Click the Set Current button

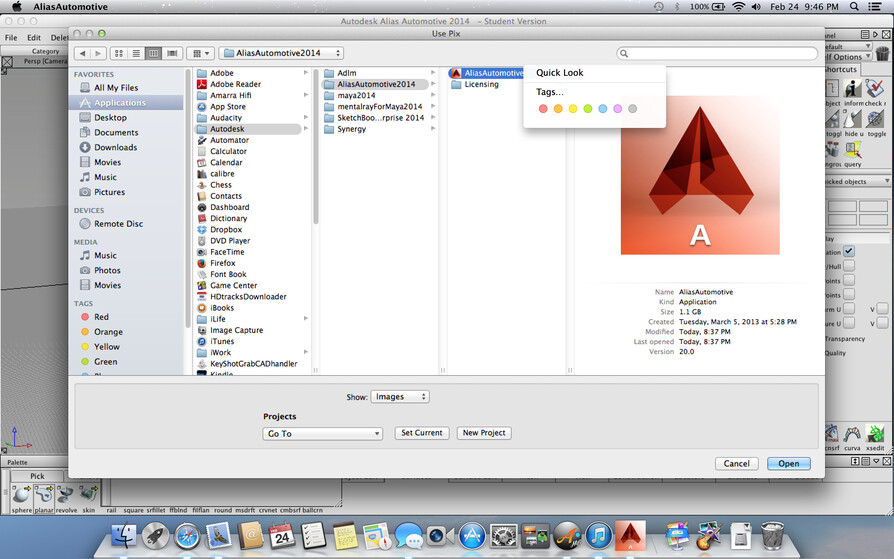(422, 433)
